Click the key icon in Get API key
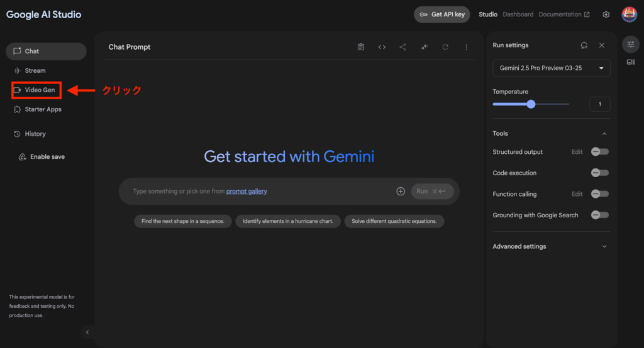Viewport: 644px width, 348px height. point(423,14)
